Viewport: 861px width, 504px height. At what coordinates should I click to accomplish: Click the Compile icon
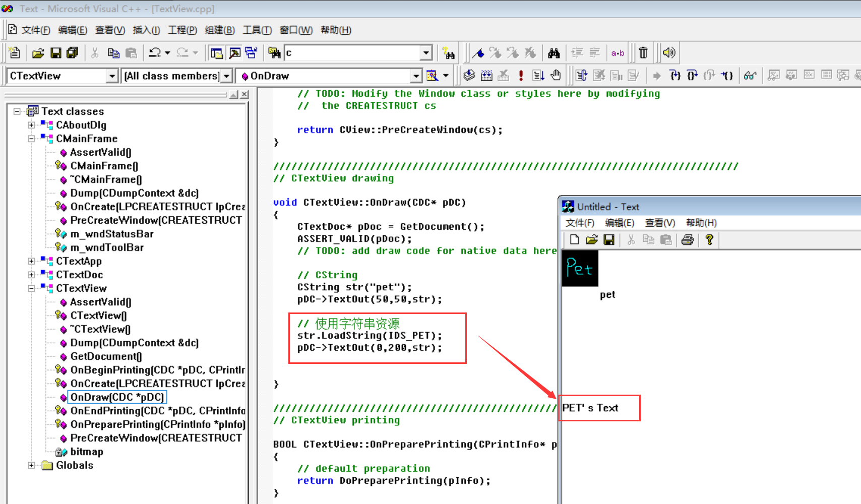(469, 76)
